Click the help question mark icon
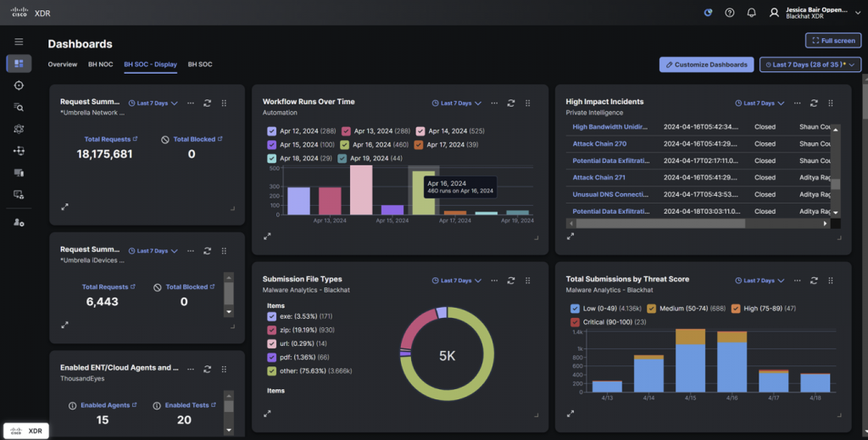 (x=730, y=13)
